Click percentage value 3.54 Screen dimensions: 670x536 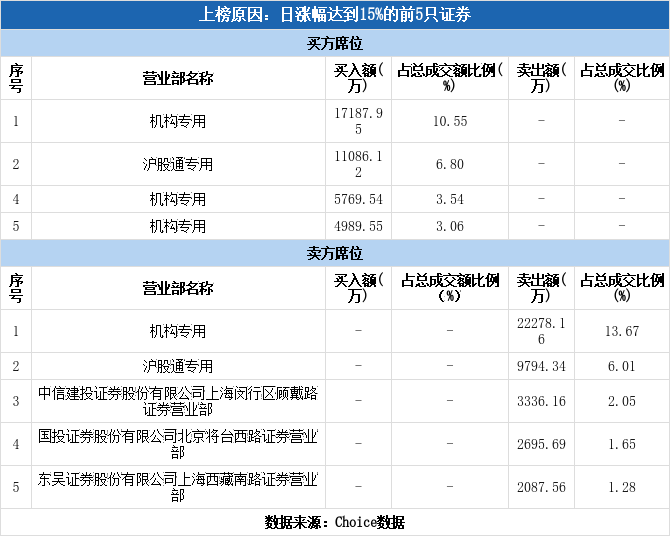[450, 199]
